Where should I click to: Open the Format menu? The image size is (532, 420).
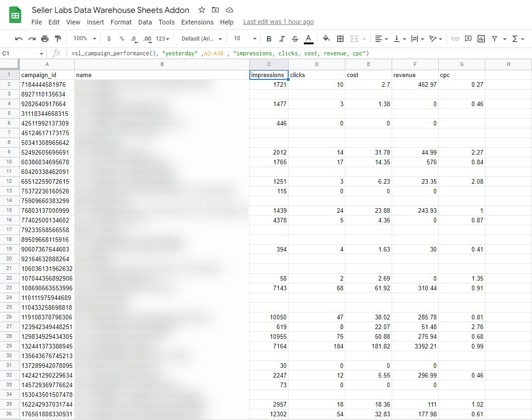pyautogui.click(x=121, y=22)
